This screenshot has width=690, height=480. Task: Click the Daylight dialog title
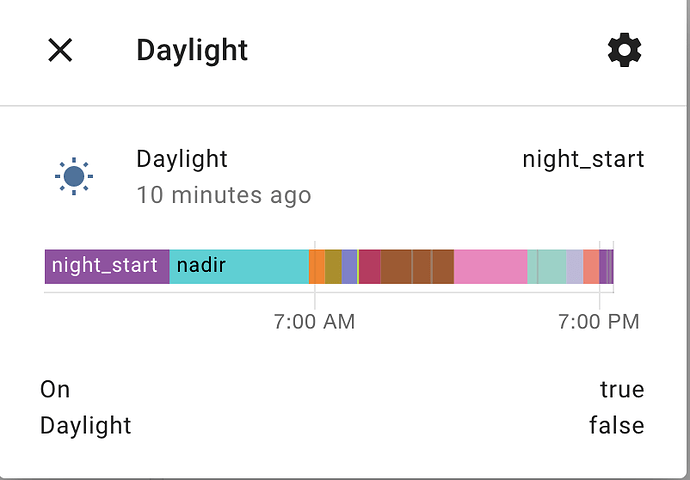click(192, 50)
